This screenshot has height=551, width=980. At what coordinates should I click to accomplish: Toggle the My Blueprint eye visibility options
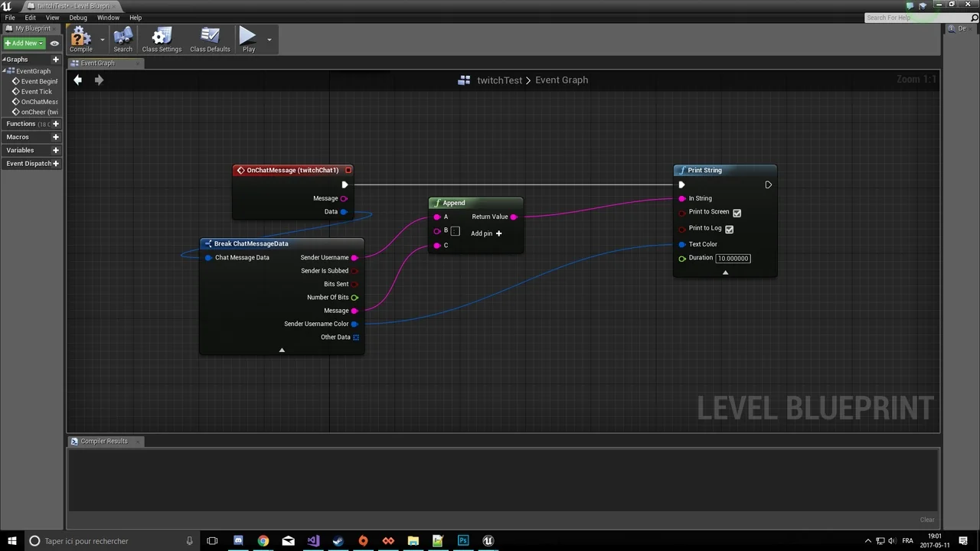(54, 44)
